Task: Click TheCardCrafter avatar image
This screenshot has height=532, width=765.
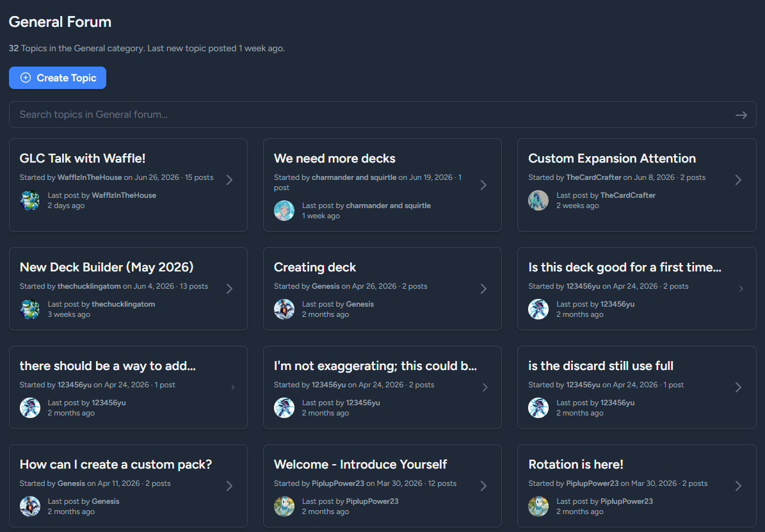Action: coord(538,200)
